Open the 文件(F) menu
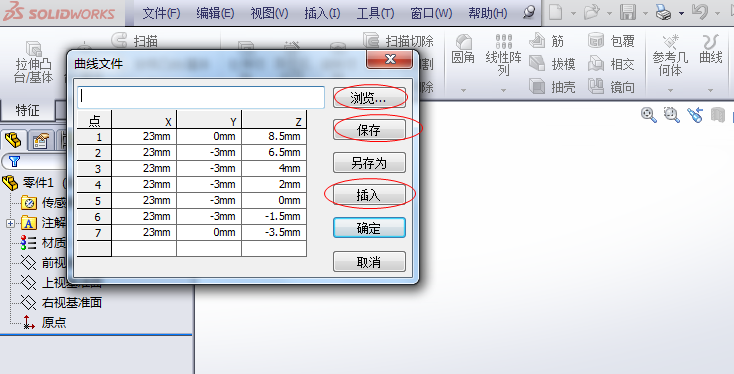This screenshot has height=374, width=734. (x=161, y=13)
